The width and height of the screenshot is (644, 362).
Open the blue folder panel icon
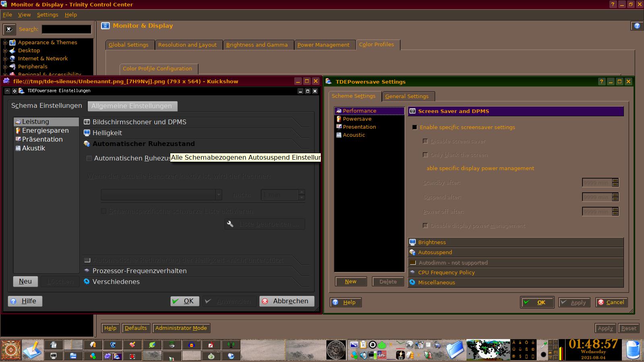click(x=455, y=350)
